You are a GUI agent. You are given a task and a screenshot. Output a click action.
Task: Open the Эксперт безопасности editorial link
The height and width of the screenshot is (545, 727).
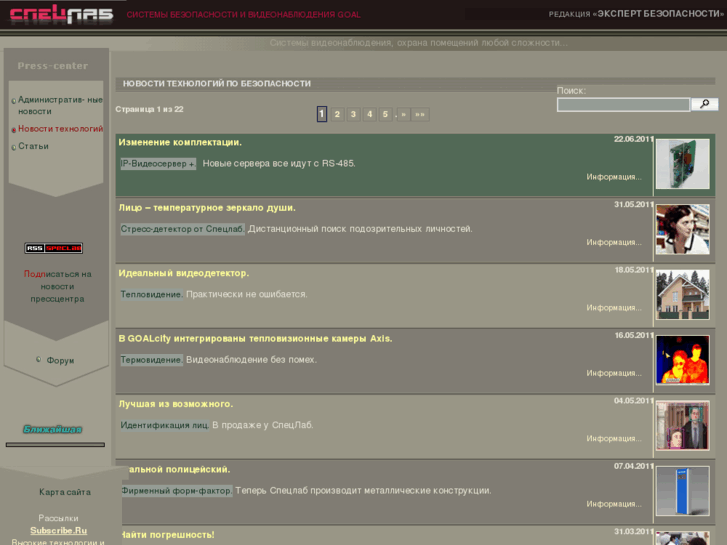[x=636, y=14]
